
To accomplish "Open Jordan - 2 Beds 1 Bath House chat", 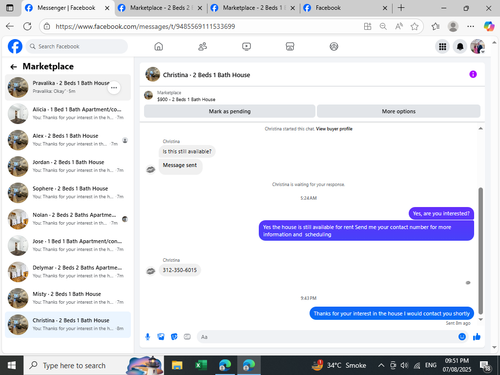I will click(x=68, y=166).
